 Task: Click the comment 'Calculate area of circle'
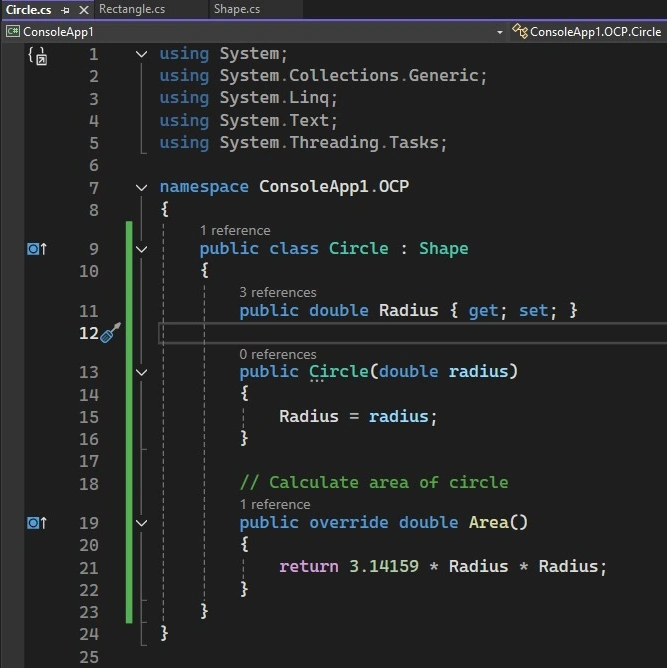[374, 482]
